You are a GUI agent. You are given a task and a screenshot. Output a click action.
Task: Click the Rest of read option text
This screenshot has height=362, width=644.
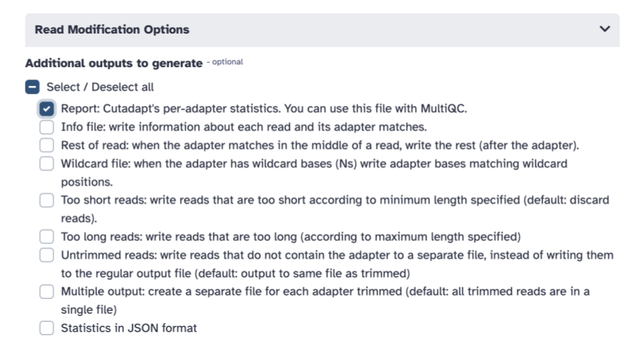[x=319, y=145]
